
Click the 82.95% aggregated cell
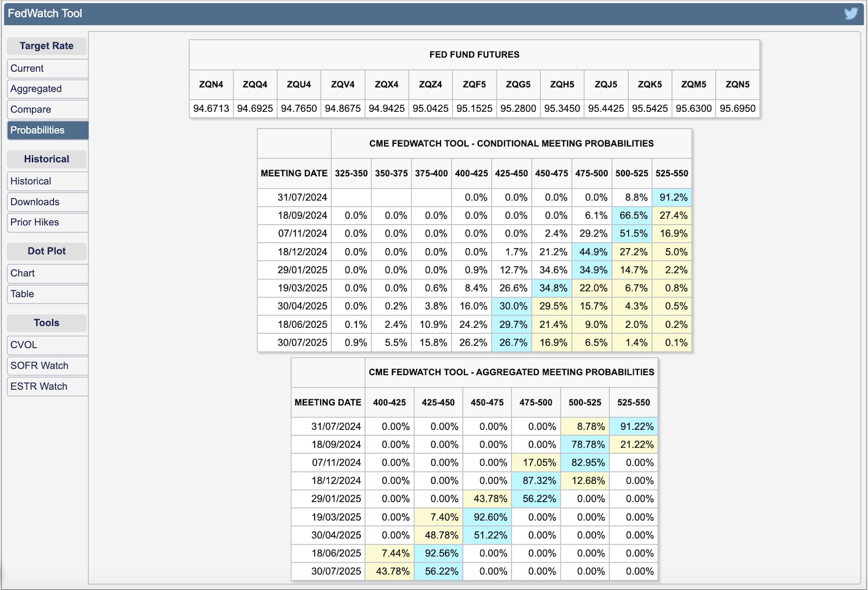(585, 463)
